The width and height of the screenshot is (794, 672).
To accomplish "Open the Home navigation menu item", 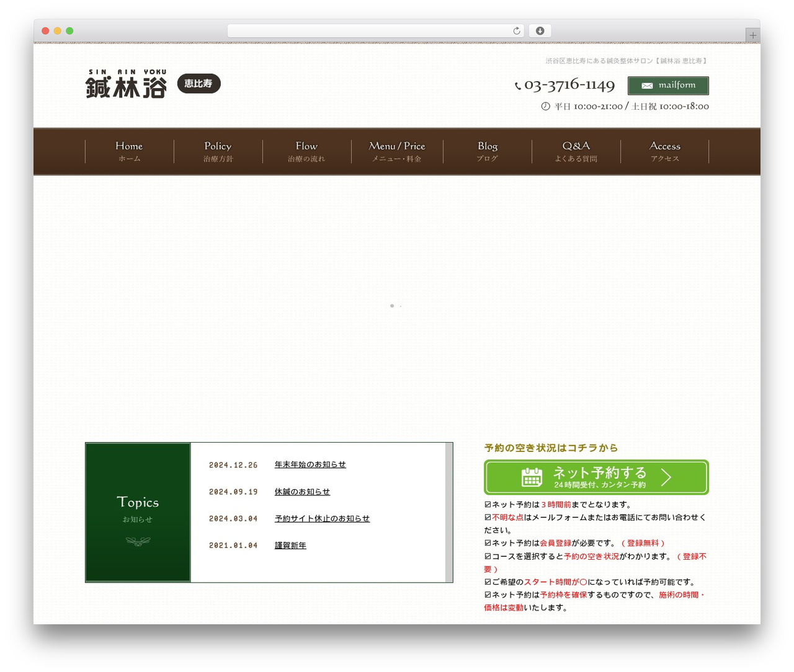I will click(129, 151).
